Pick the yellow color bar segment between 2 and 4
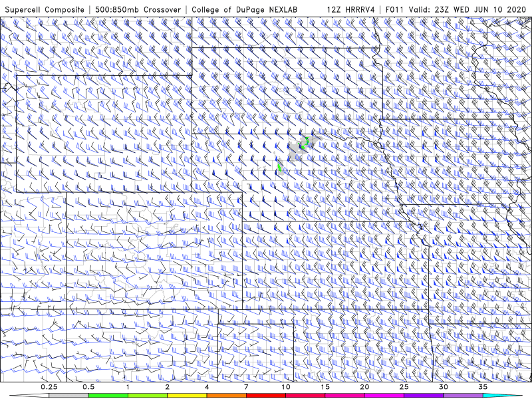The width and height of the screenshot is (532, 399). tap(187, 396)
